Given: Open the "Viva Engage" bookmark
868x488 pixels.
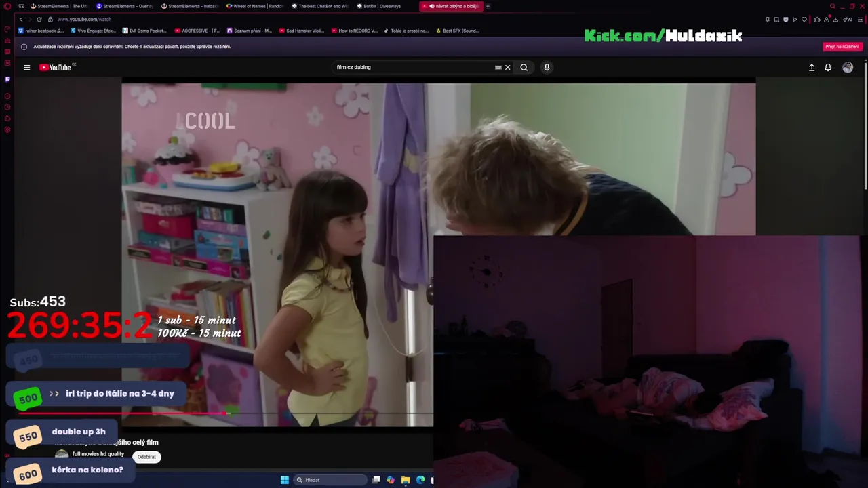Looking at the screenshot, I should pyautogui.click(x=93, y=30).
